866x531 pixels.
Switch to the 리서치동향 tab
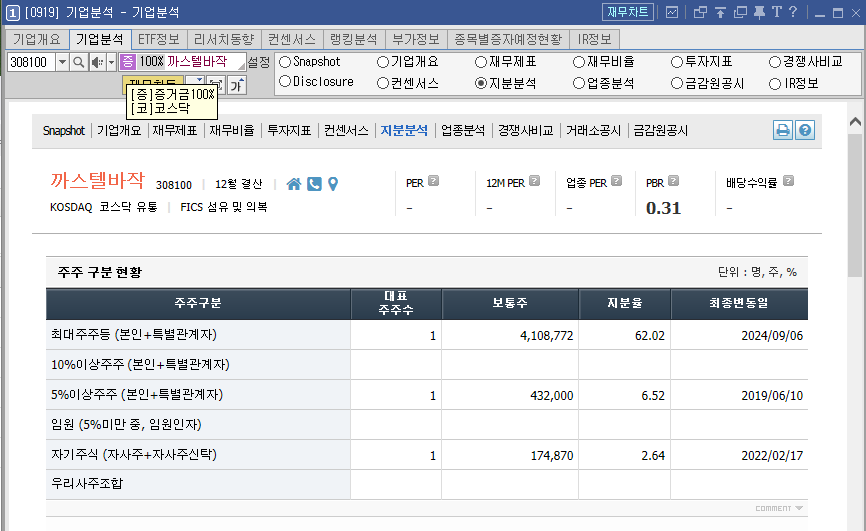[224, 39]
